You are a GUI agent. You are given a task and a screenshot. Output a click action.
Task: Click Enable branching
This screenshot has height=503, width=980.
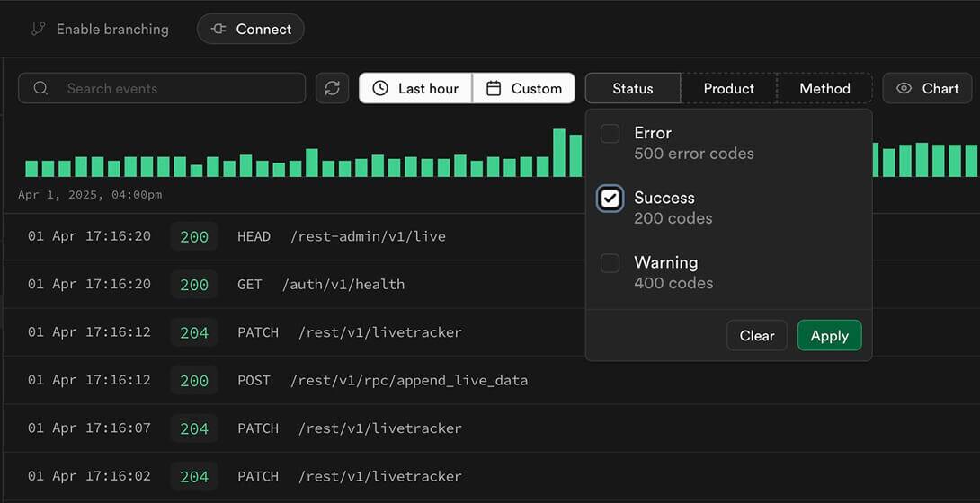pos(101,30)
